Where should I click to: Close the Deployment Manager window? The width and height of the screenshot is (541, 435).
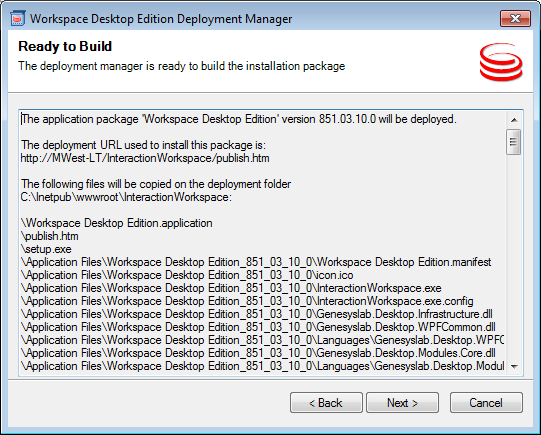pos(515,18)
